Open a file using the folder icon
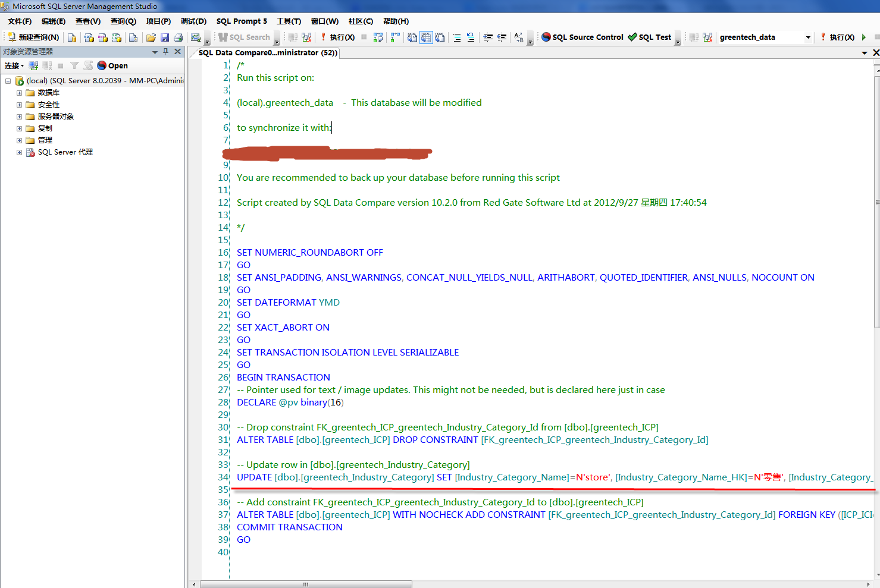The height and width of the screenshot is (588, 880). pyautogui.click(x=151, y=37)
